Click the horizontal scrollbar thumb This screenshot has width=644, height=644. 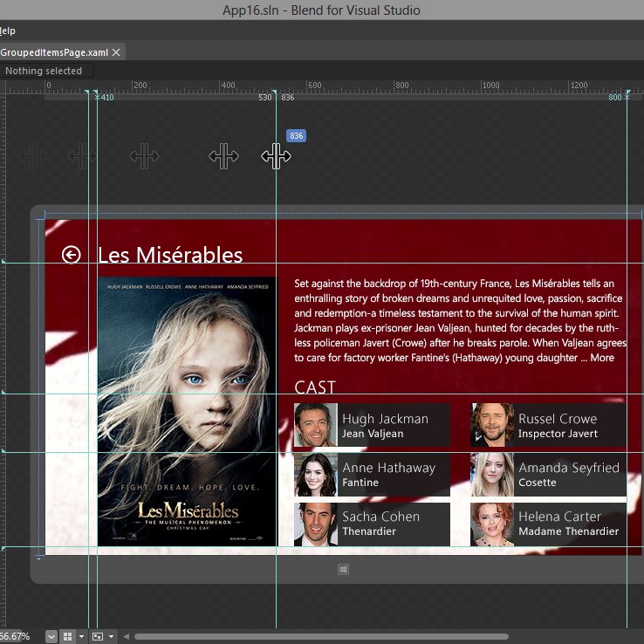(x=321, y=637)
